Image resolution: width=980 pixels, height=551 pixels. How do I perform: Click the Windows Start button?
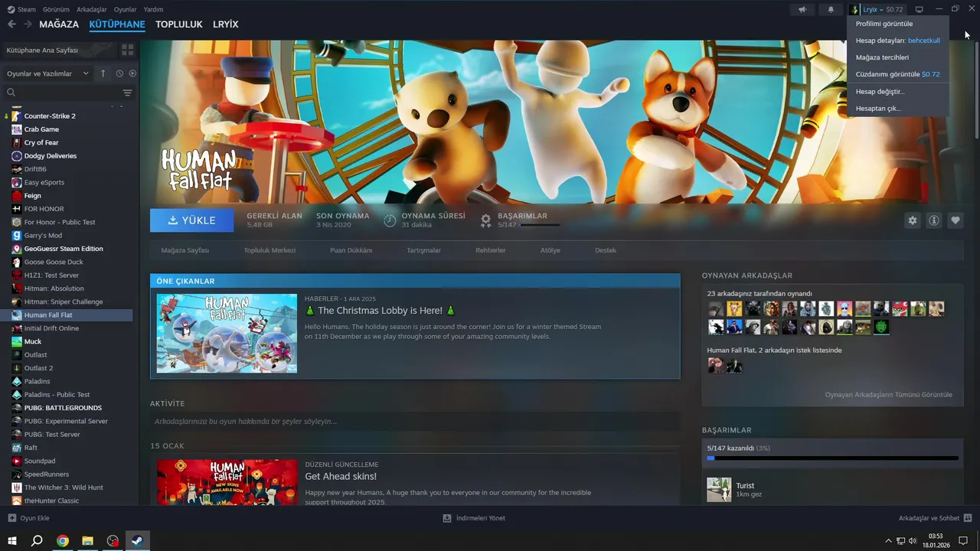12,541
